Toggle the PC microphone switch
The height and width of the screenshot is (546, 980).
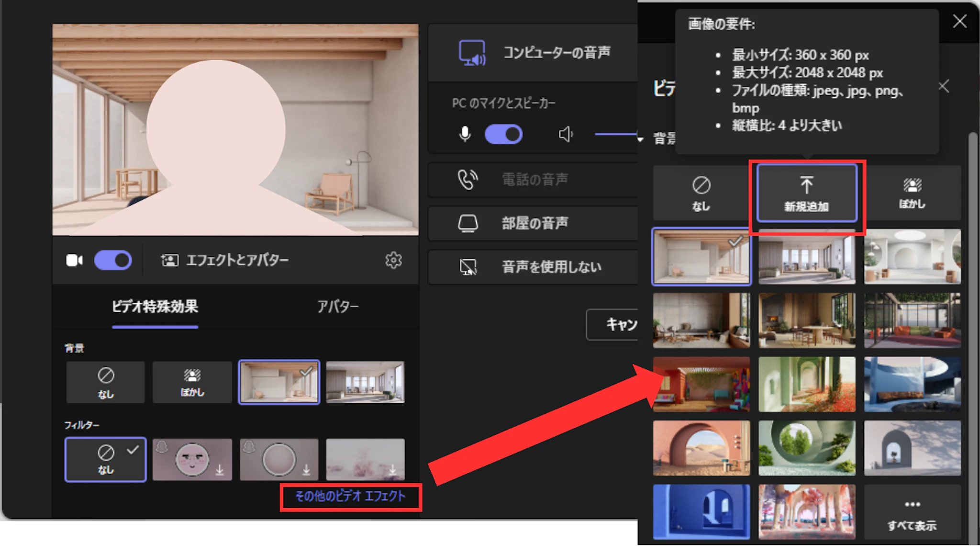click(503, 134)
